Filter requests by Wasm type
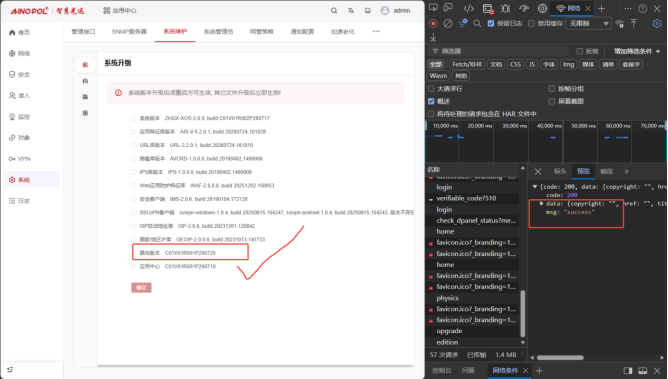The height and width of the screenshot is (379, 668). click(x=438, y=76)
